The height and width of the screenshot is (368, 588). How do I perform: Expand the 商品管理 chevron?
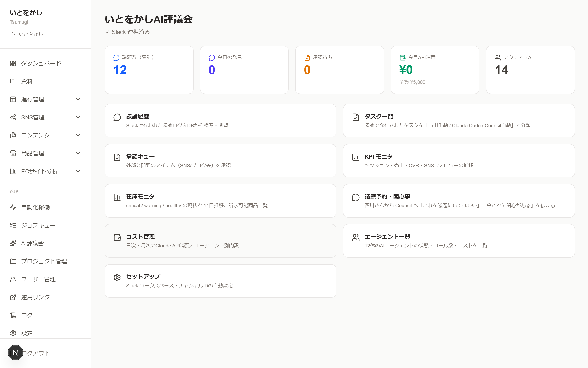[x=78, y=153]
